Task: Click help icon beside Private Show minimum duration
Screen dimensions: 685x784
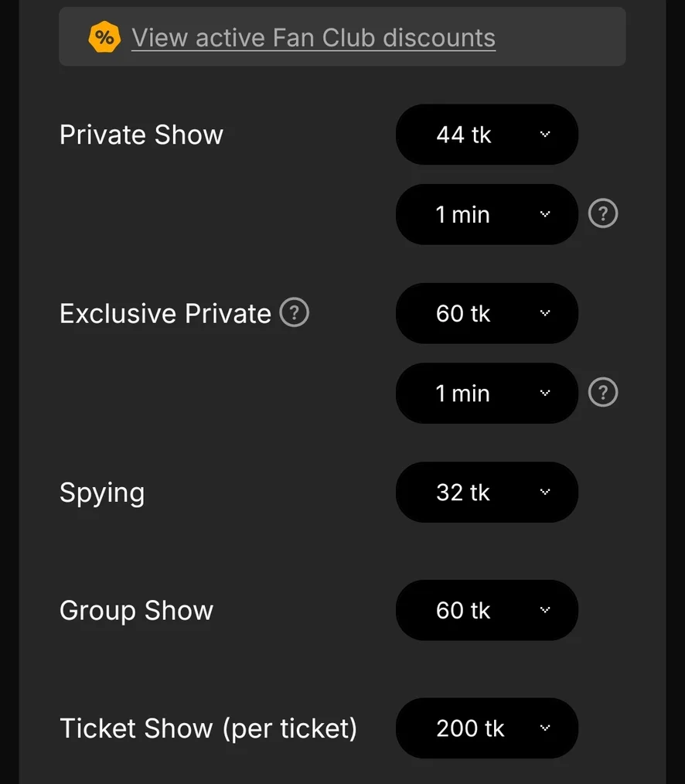Action: (x=603, y=214)
